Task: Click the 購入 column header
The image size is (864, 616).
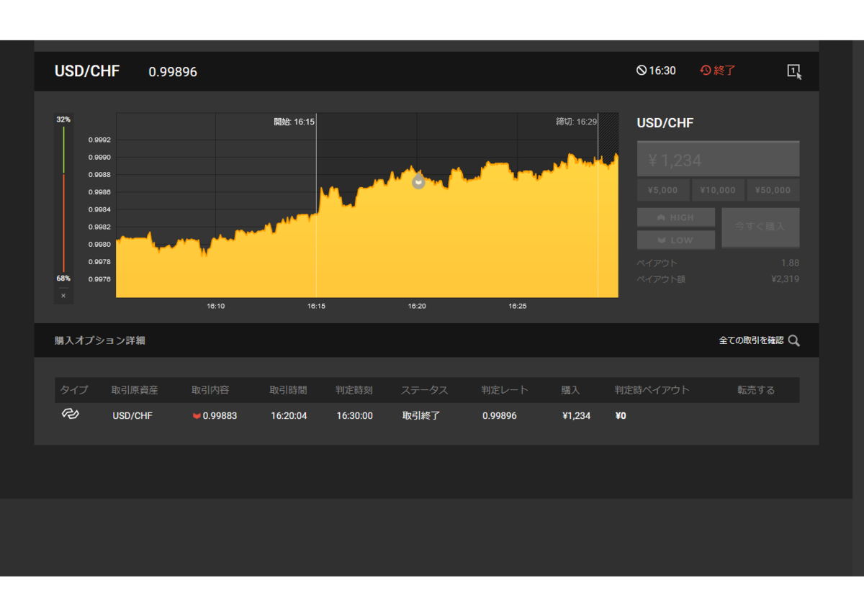Action: (571, 390)
